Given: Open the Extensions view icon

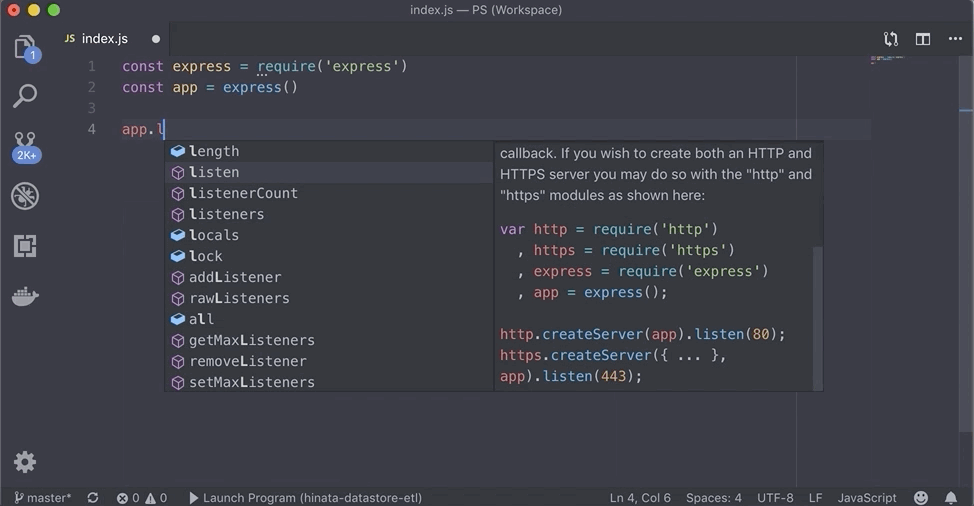Looking at the screenshot, I should (x=25, y=246).
